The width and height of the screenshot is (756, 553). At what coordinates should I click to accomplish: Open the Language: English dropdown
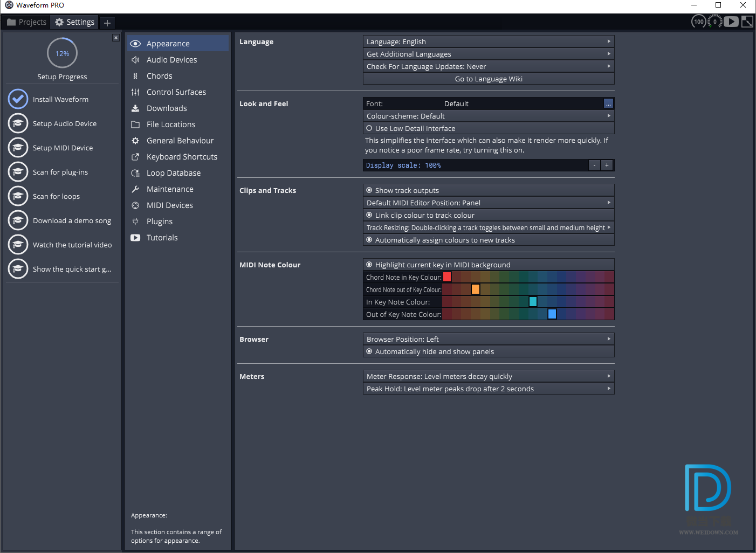click(489, 42)
